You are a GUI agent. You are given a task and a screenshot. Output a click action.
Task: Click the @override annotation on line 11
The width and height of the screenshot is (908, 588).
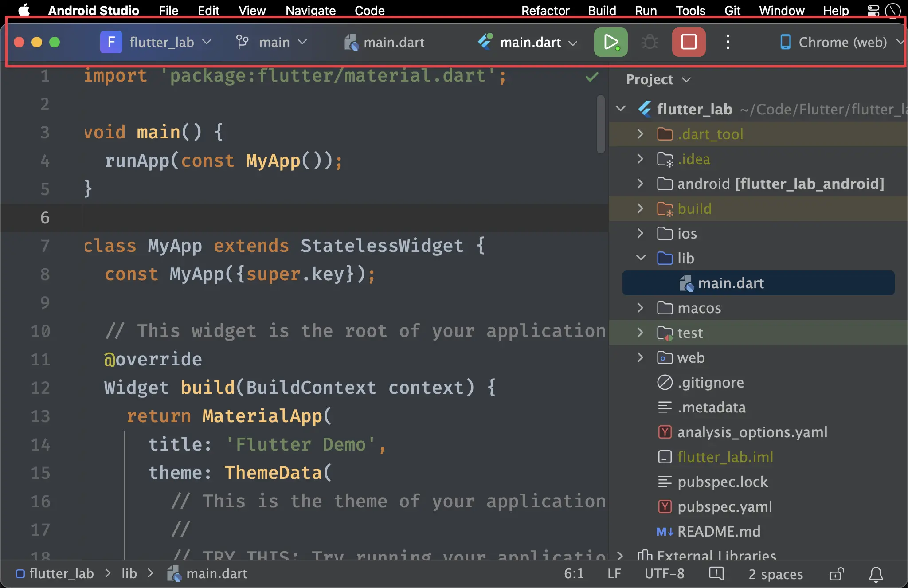(153, 359)
